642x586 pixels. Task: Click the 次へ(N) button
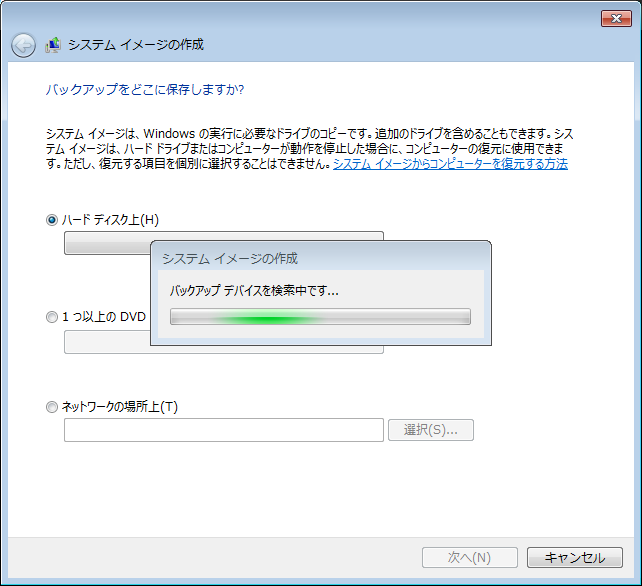pos(469,558)
